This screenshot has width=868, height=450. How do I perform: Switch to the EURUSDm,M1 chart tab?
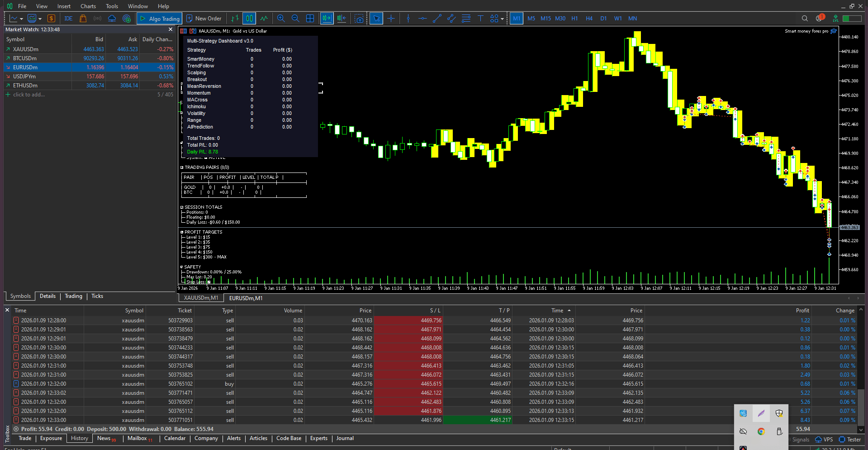pos(246,298)
